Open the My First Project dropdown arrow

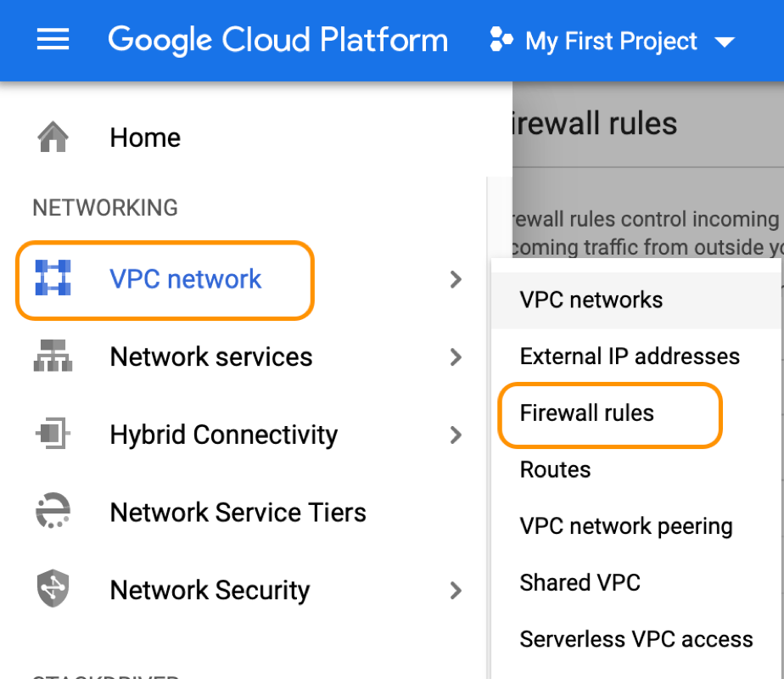[x=724, y=42]
